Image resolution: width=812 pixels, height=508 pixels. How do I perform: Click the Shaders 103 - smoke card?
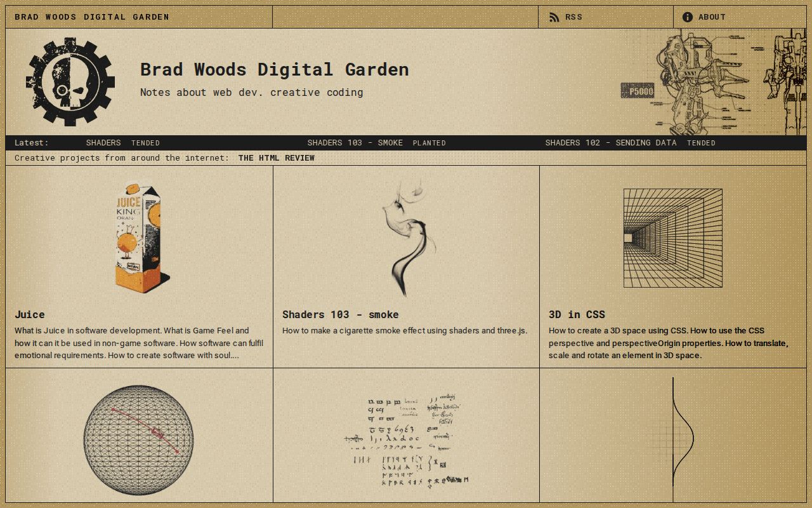(340, 314)
